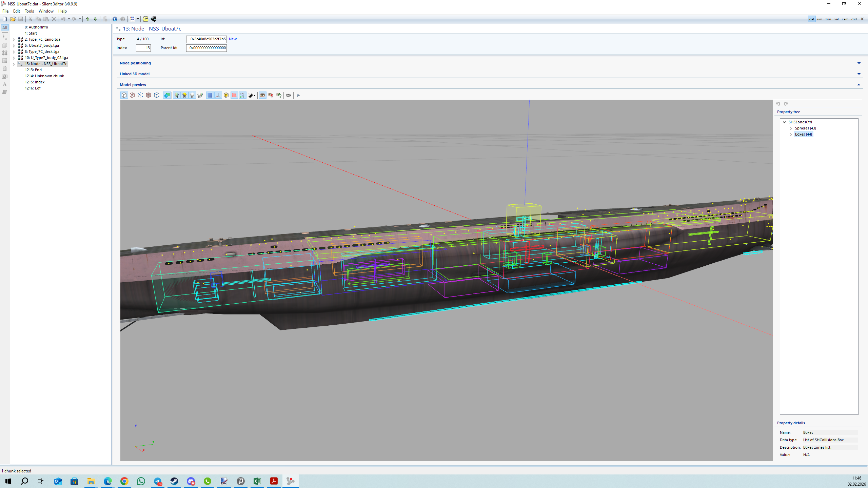Viewport: 868px width, 488px height.
Task: Expand the Spheres [43] tree node
Action: (791, 128)
